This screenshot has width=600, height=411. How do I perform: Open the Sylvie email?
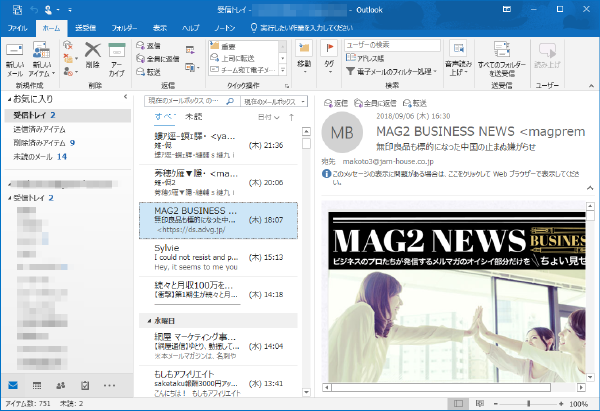click(218, 258)
